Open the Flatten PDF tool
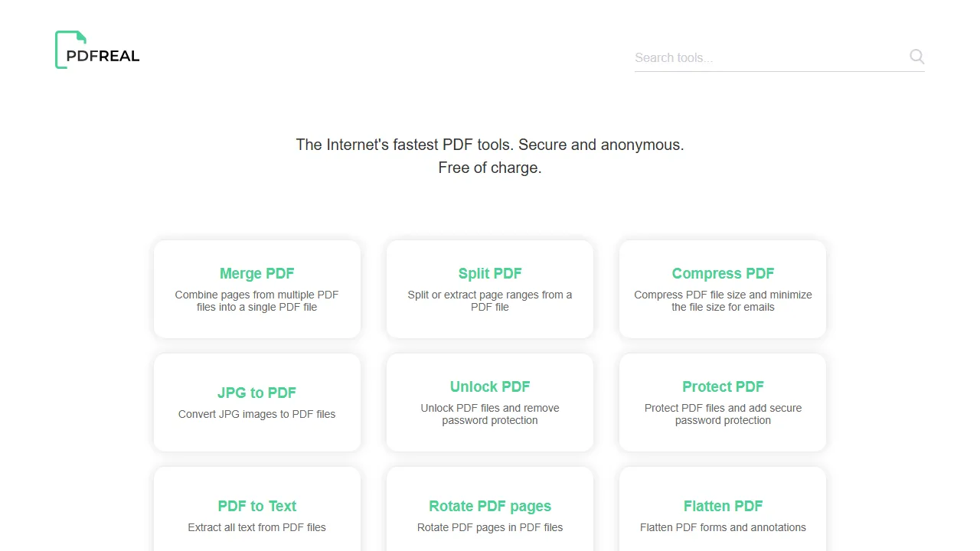This screenshot has width=980, height=551. (722, 513)
